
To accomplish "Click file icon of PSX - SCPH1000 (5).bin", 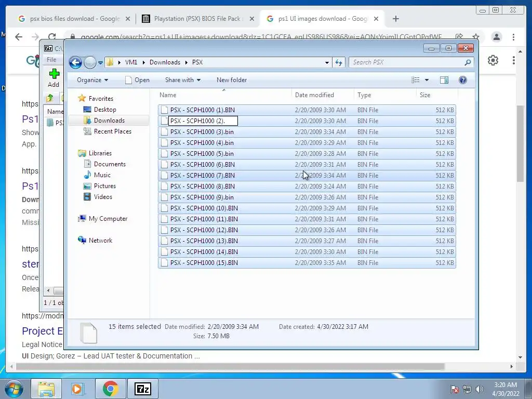I will coord(164,154).
